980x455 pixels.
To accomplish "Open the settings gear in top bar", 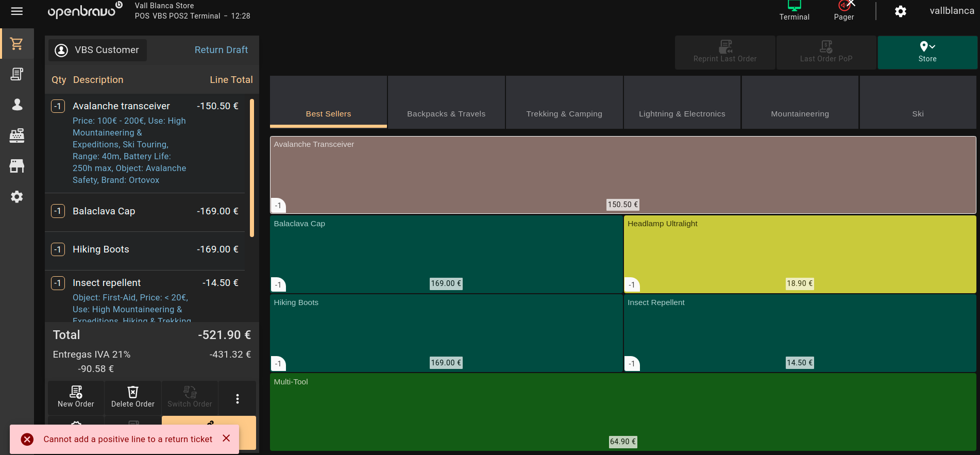I will tap(900, 11).
